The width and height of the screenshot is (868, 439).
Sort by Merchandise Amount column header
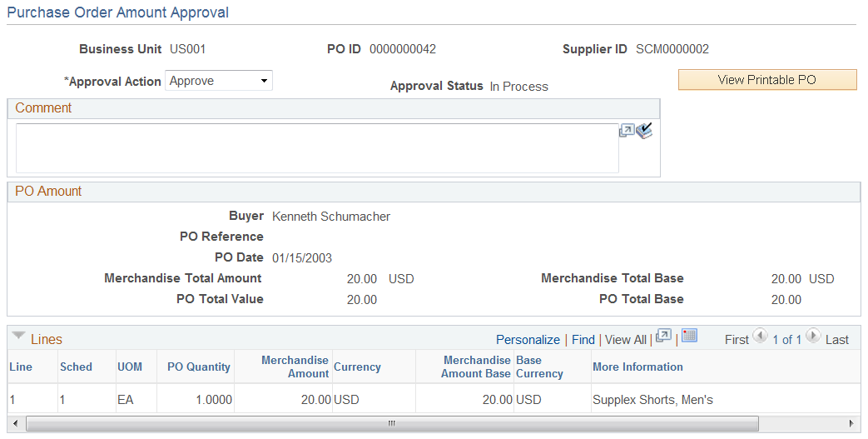pos(295,367)
